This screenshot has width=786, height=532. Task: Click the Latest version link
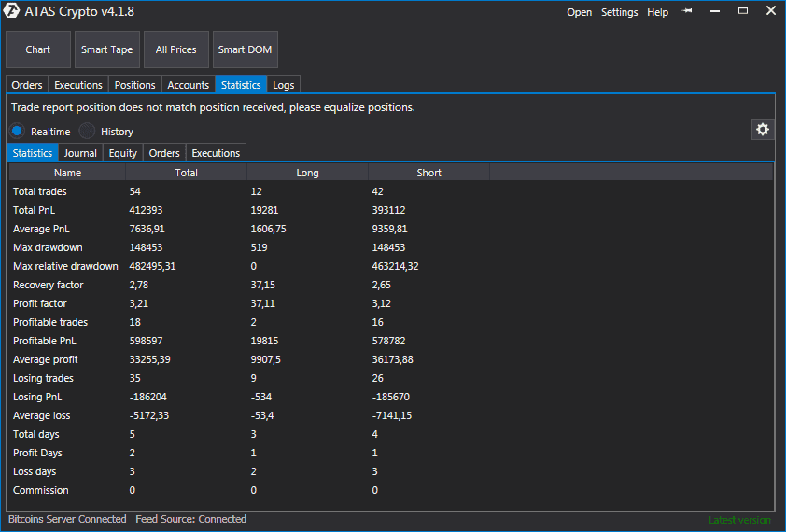(x=739, y=520)
